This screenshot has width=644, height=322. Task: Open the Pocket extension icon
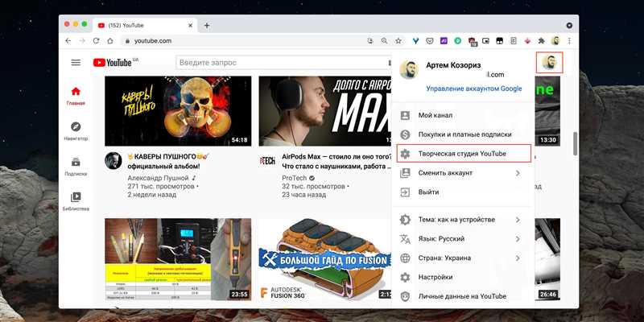click(430, 41)
